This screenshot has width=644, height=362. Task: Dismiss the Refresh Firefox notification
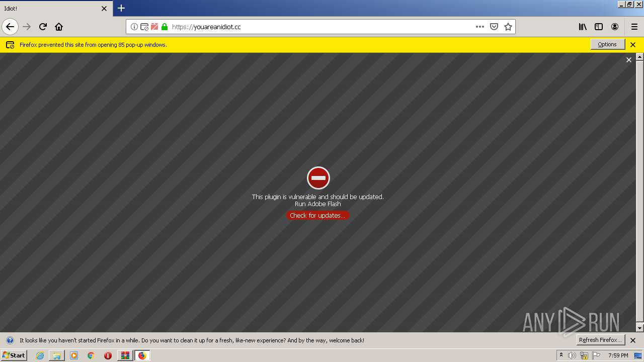coord(633,340)
